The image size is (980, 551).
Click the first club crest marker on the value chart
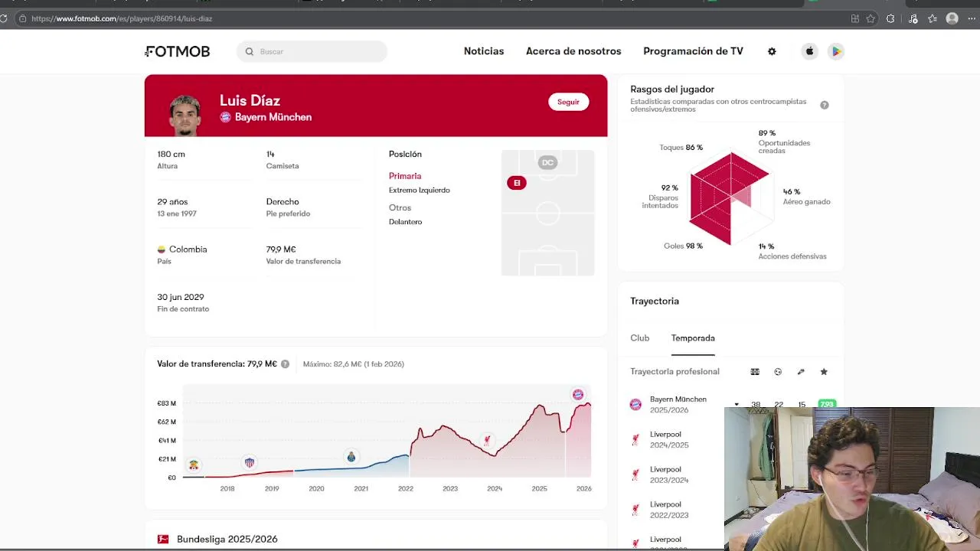tap(194, 465)
